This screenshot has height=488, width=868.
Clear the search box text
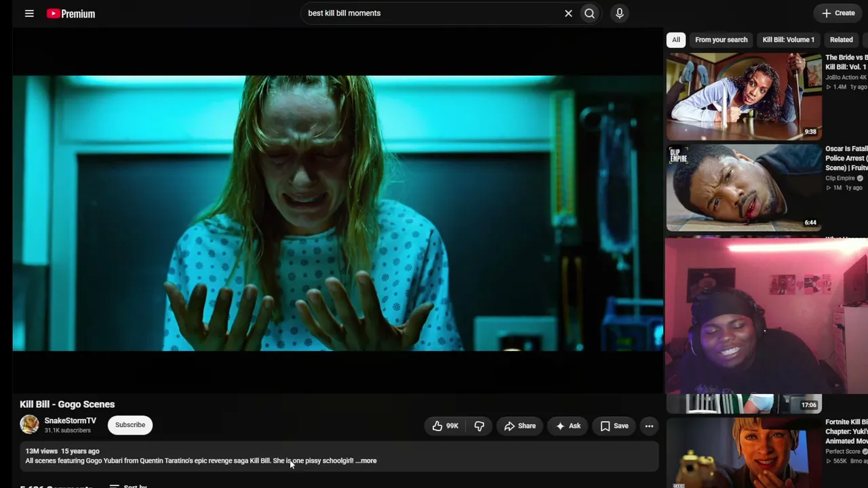[x=568, y=14]
